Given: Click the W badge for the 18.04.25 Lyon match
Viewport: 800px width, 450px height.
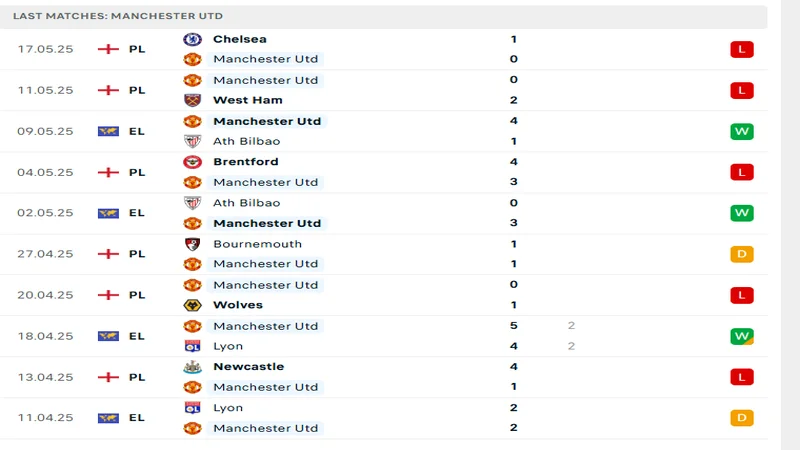Looking at the screenshot, I should tap(741, 336).
